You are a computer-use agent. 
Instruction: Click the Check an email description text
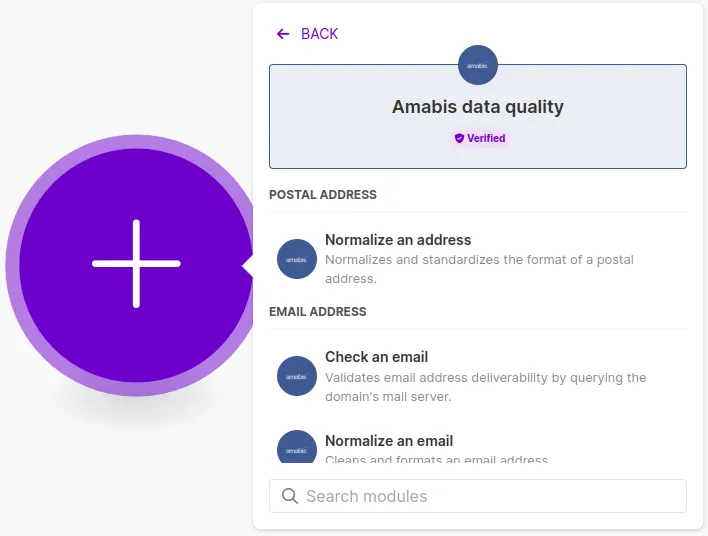486,387
